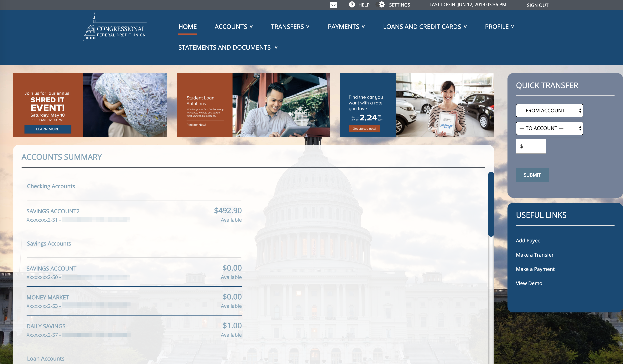Click the USEFUL LINKS heading
Viewport: 623px width, 364px height.
[541, 215]
